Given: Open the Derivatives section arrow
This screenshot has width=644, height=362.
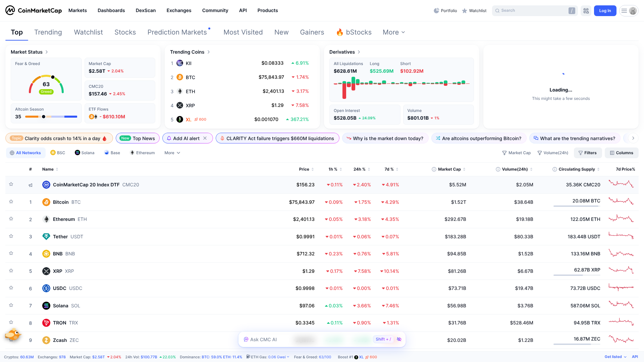Looking at the screenshot, I should click(359, 52).
